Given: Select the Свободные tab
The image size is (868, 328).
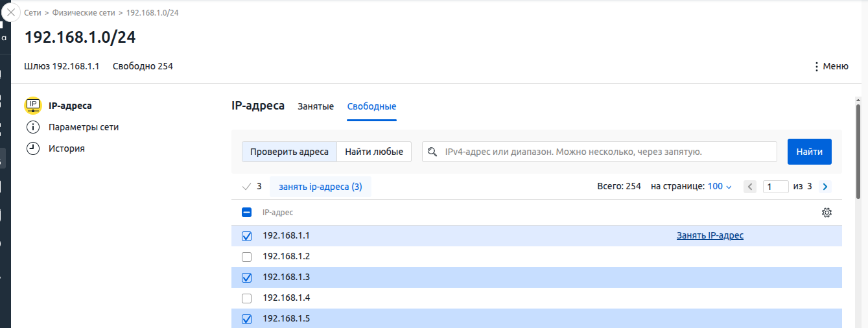Looking at the screenshot, I should click(x=371, y=106).
